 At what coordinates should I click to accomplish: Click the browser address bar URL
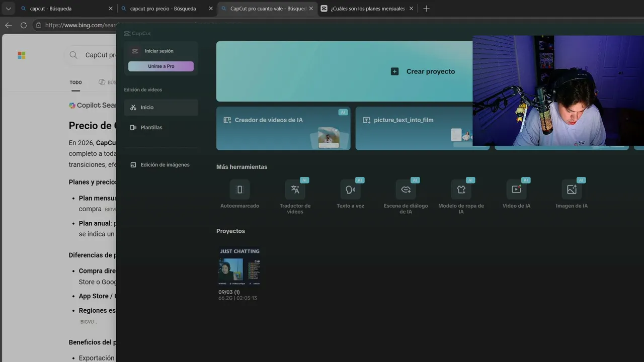(80, 25)
